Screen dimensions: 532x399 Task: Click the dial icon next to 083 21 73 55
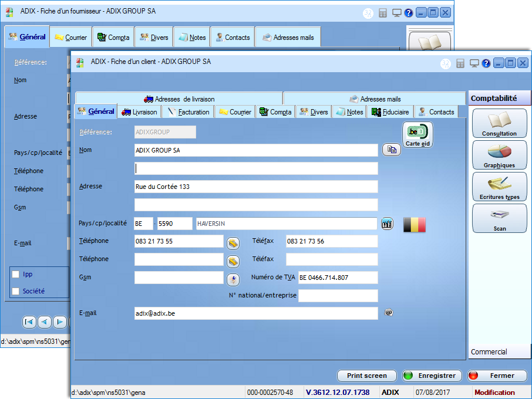(233, 243)
